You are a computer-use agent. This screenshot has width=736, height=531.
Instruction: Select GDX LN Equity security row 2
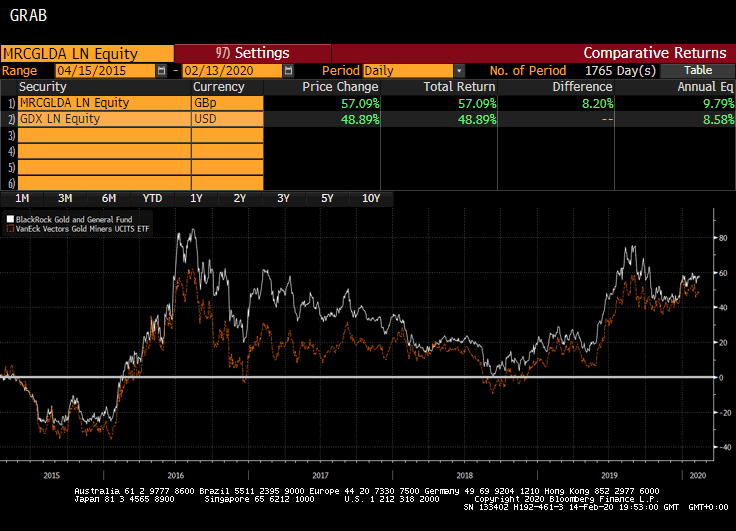pos(104,119)
